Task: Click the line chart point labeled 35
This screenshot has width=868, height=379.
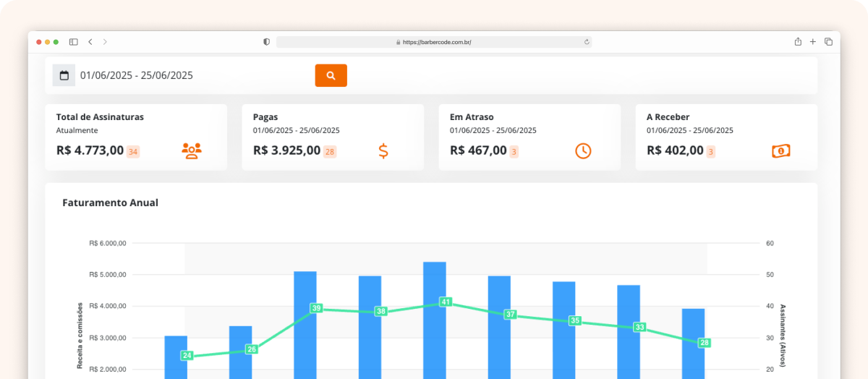Action: pyautogui.click(x=575, y=320)
